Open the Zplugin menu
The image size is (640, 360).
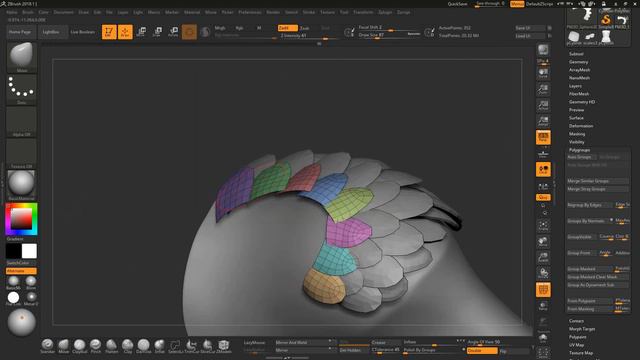point(385,12)
